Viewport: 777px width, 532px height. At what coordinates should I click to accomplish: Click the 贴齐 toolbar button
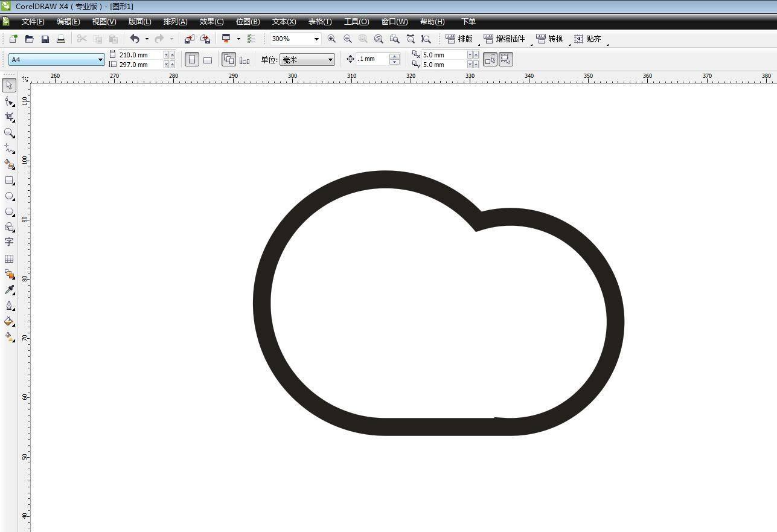587,39
